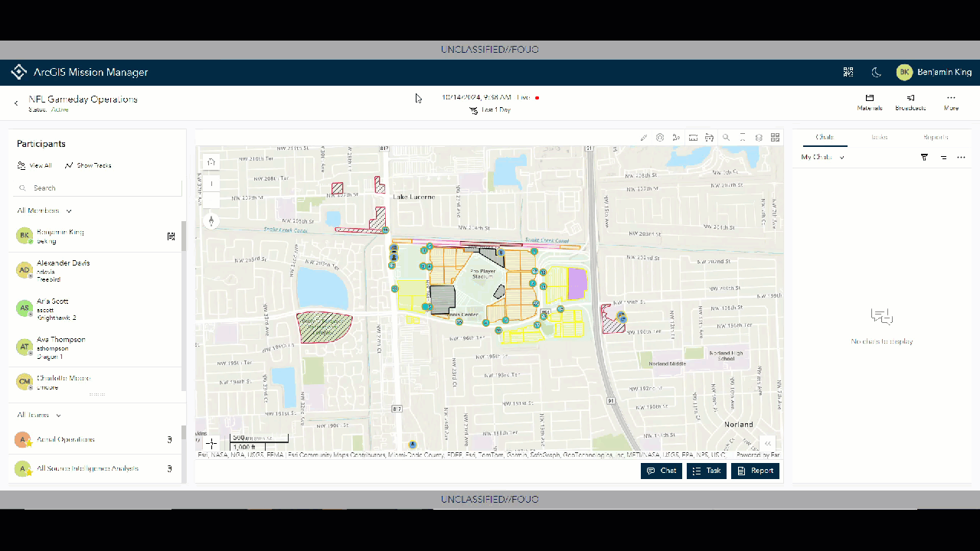Switch to the Chats tab
Image resolution: width=980 pixels, height=551 pixels.
825,138
